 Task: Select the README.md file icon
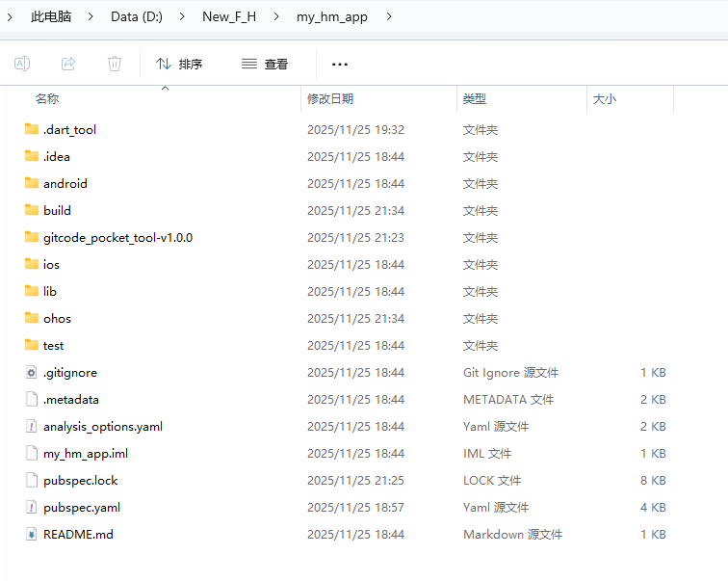click(31, 534)
